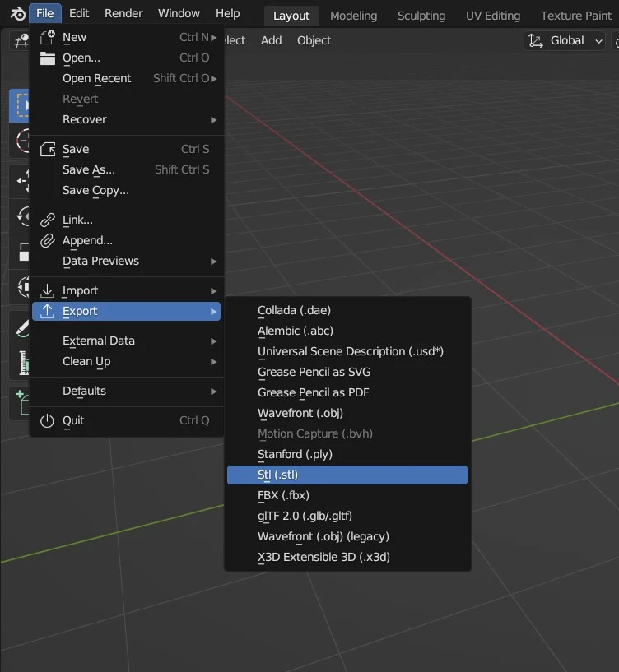
Task: Choose Save from the File menu
Action: pos(127,149)
